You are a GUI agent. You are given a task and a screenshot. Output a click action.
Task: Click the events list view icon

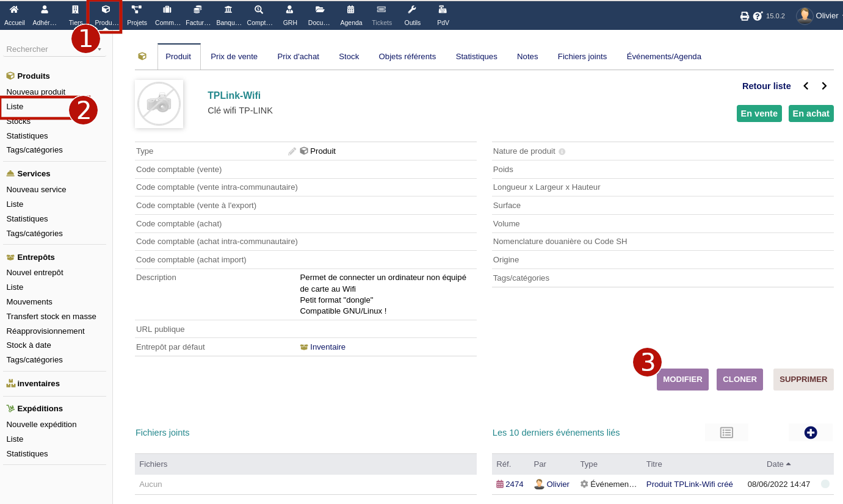click(x=726, y=433)
